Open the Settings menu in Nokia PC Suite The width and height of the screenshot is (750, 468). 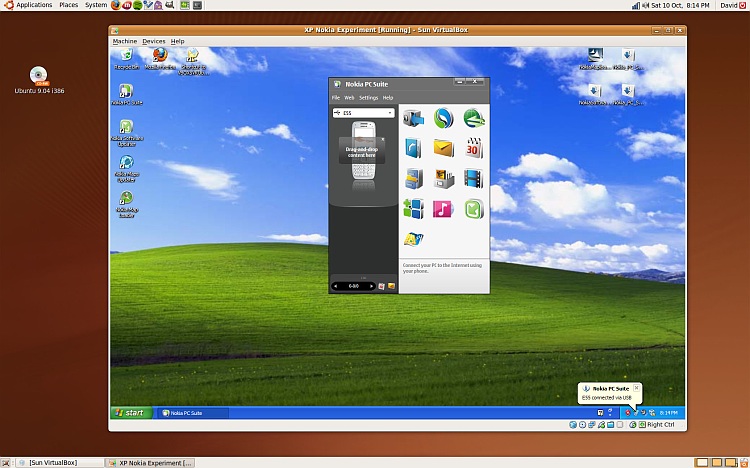click(368, 98)
